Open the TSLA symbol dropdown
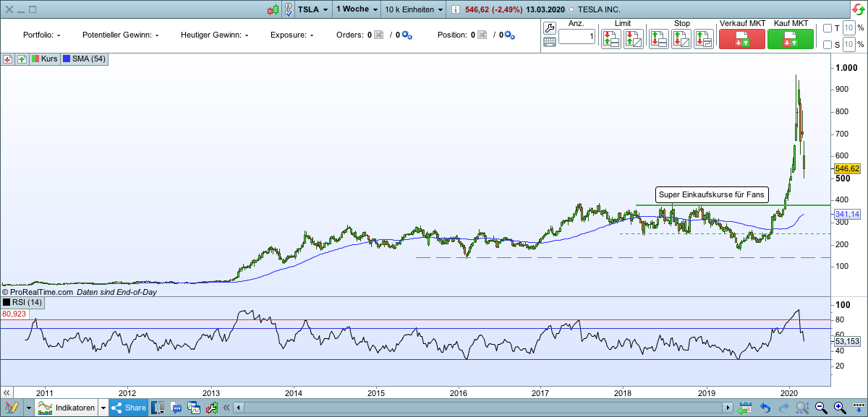The image size is (868, 417). click(318, 10)
